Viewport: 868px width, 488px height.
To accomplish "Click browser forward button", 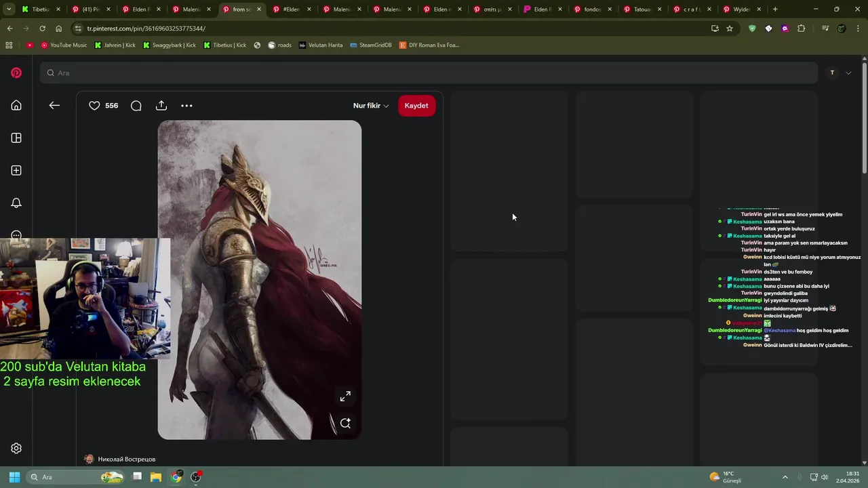I will coord(26,28).
